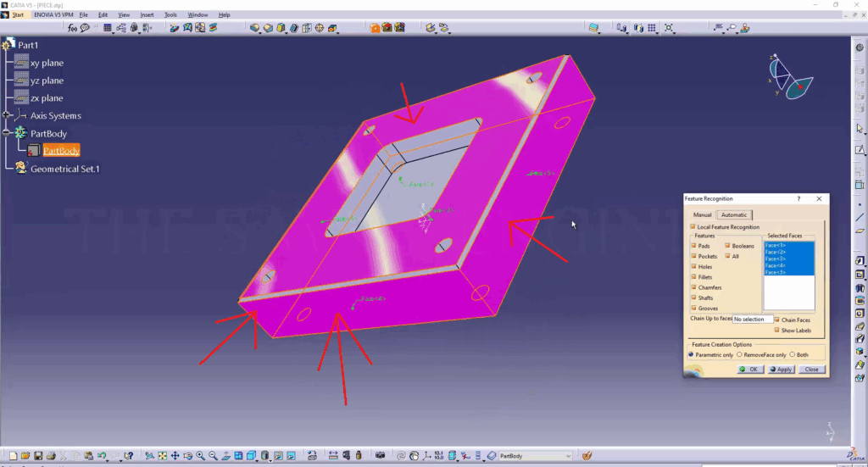Click the Save icon in bottom toolbar
Screen dimensions: 868x467
point(38,456)
